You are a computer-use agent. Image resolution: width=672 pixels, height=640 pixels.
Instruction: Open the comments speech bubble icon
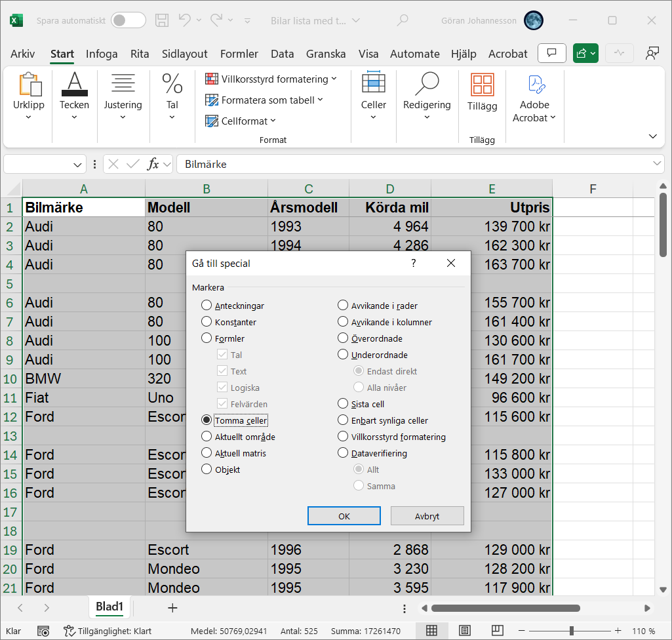click(551, 54)
